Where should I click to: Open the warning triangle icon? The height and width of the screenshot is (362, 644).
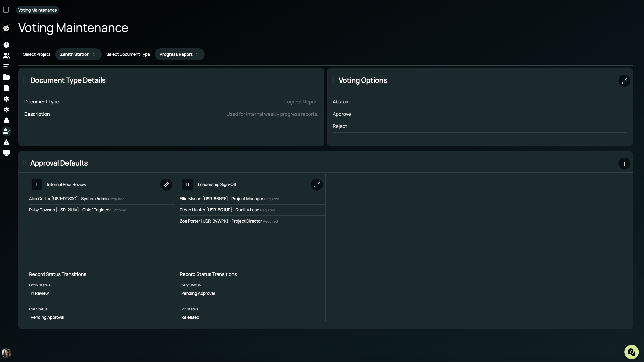pos(6,142)
